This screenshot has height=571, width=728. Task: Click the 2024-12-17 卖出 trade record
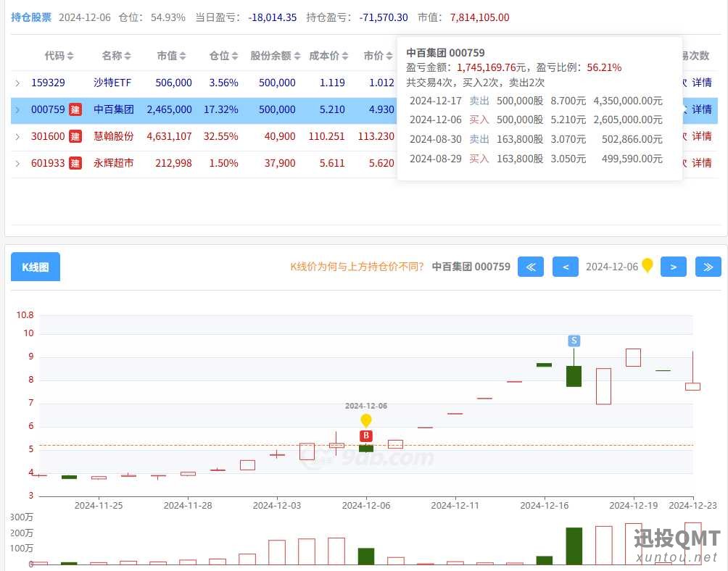point(536,101)
